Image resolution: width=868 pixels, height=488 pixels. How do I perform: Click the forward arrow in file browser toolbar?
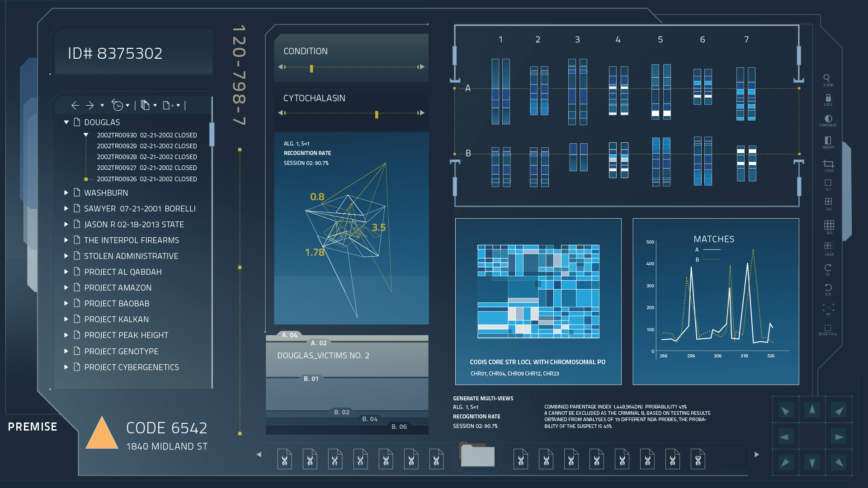90,105
